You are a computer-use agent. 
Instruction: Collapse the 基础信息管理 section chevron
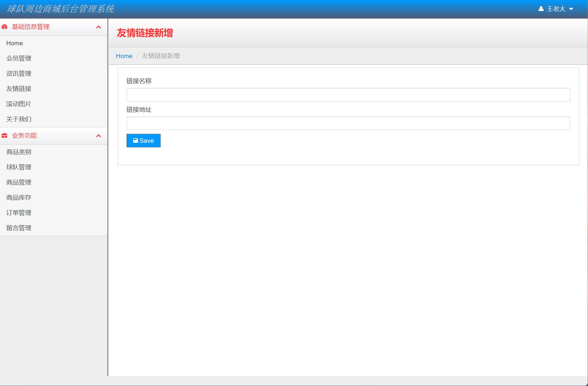[x=99, y=27]
